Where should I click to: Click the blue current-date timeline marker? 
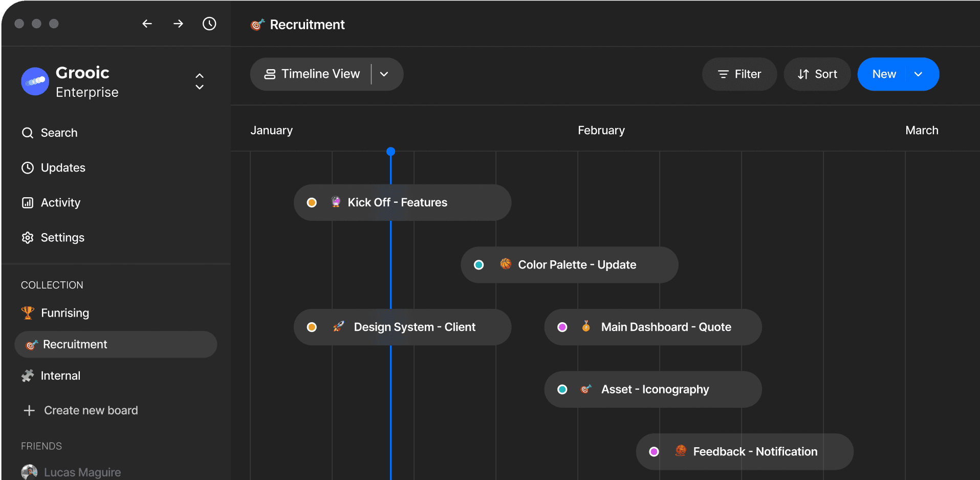pyautogui.click(x=391, y=152)
